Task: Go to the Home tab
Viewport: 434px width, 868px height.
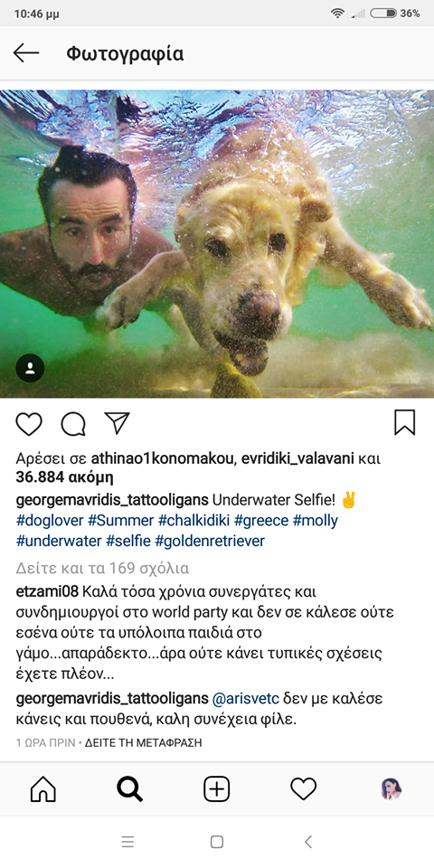Action: [43, 788]
